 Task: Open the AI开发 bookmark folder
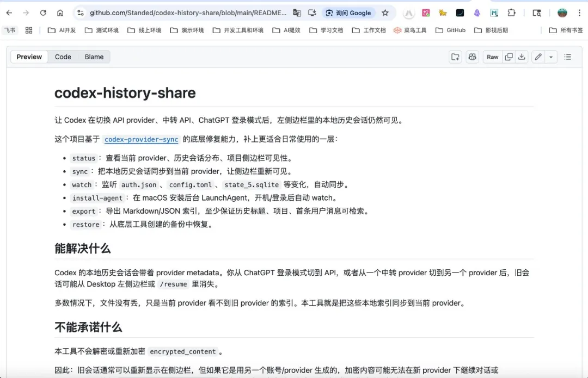click(62, 30)
